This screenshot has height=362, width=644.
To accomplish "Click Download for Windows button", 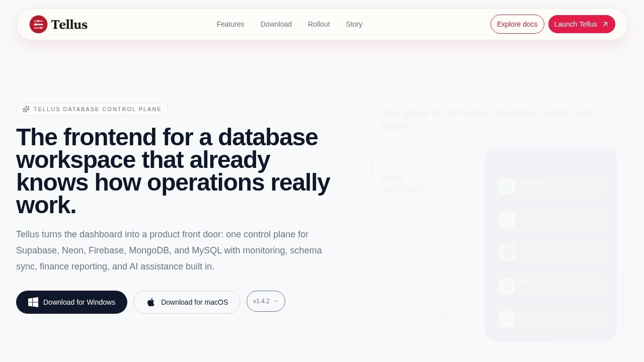I will click(x=71, y=302).
